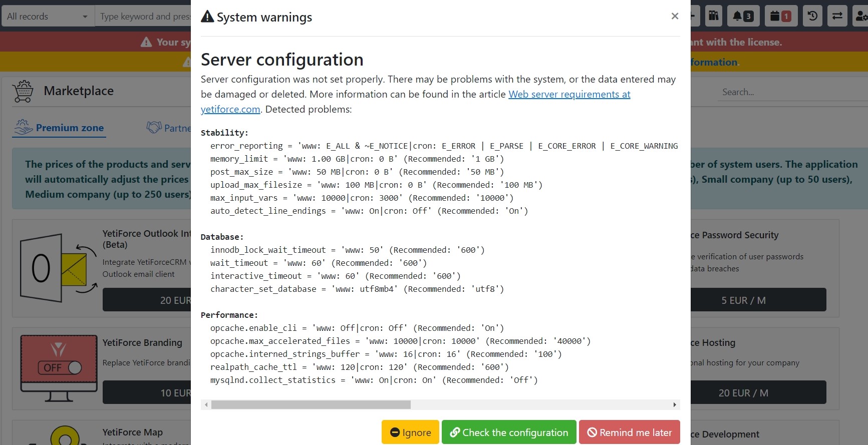Image resolution: width=868 pixels, height=445 pixels.
Task: Click the memory_limit line
Action: coord(357,159)
